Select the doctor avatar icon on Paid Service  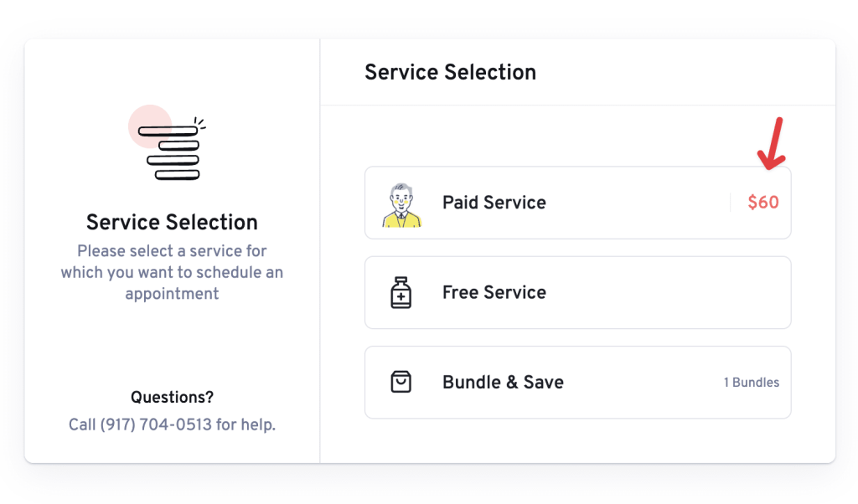tap(402, 202)
